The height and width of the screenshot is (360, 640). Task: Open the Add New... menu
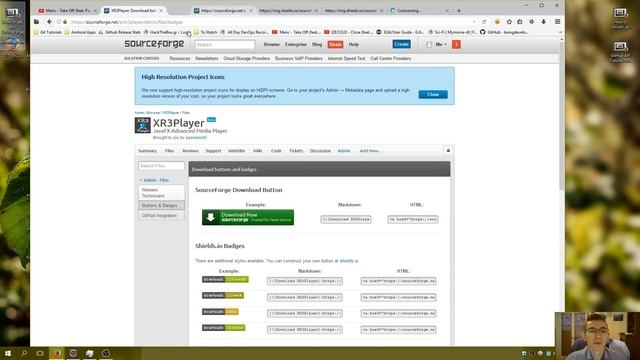pyautogui.click(x=370, y=151)
